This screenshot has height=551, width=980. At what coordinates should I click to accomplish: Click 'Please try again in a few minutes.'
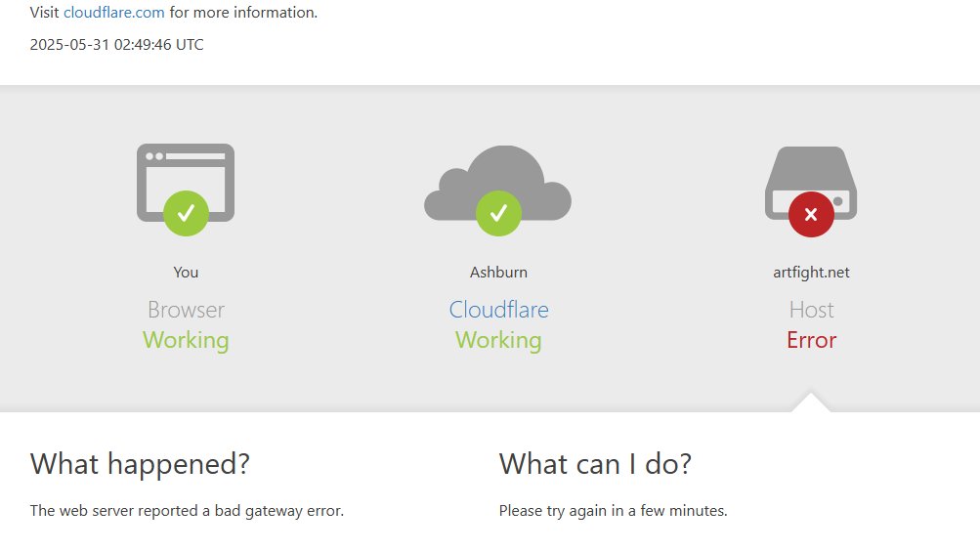point(614,511)
